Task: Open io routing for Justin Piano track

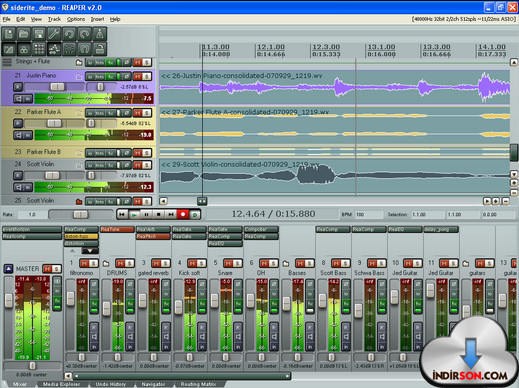Action: point(90,77)
